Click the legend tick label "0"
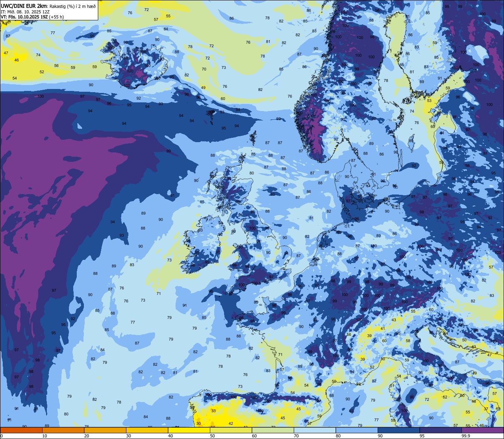Screen dimensions: 504x439 point(2,436)
